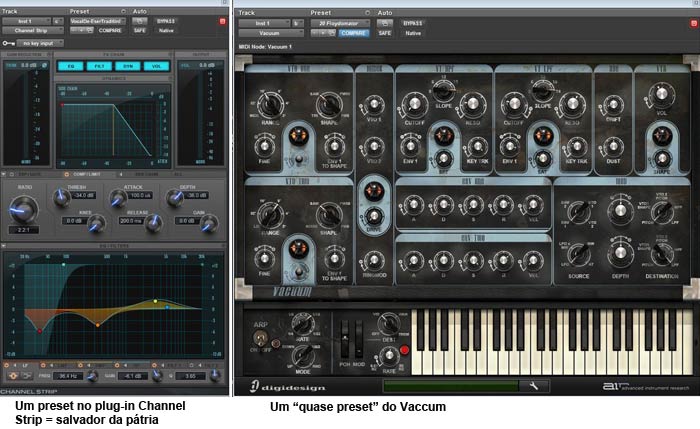Click the 2.2:1 ratio value field
This screenshot has height=429, width=700.
click(23, 230)
